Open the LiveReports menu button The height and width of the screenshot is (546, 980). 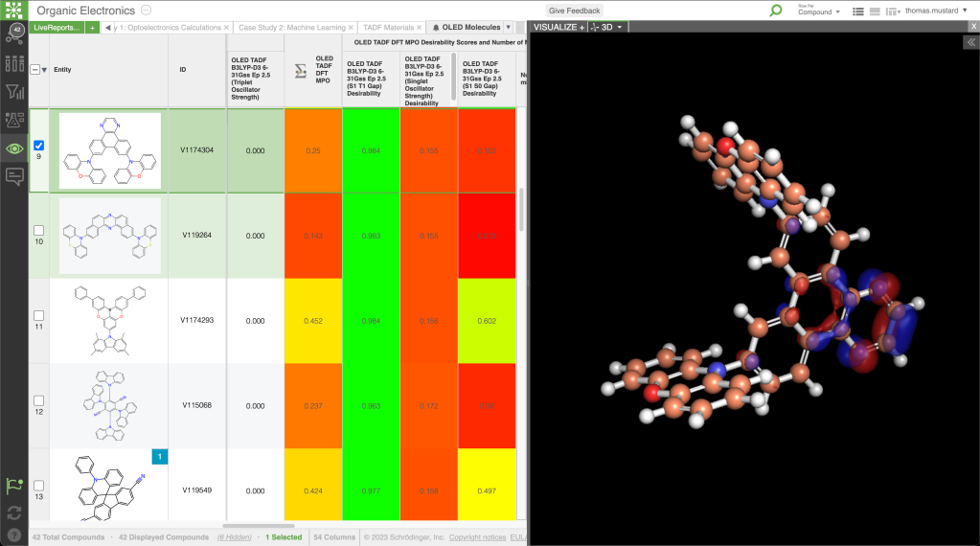(57, 28)
